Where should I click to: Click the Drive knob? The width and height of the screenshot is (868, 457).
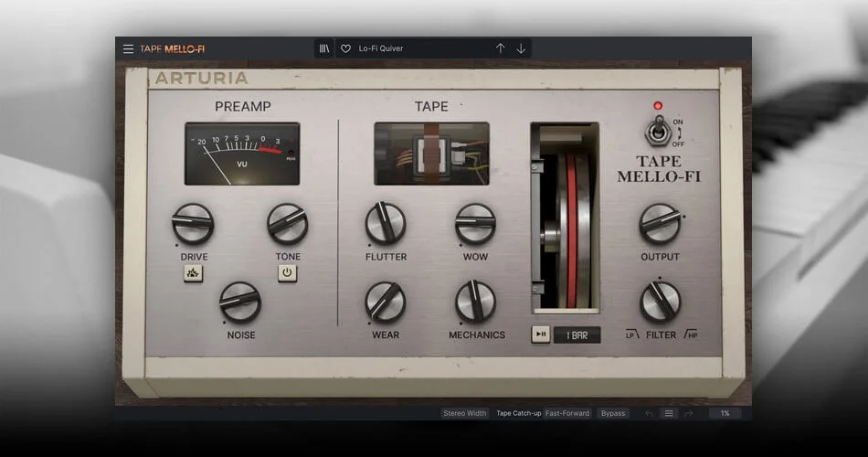(x=193, y=223)
